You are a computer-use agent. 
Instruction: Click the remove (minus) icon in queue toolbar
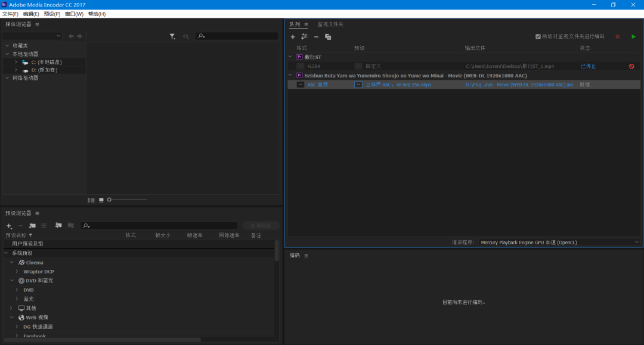click(316, 37)
